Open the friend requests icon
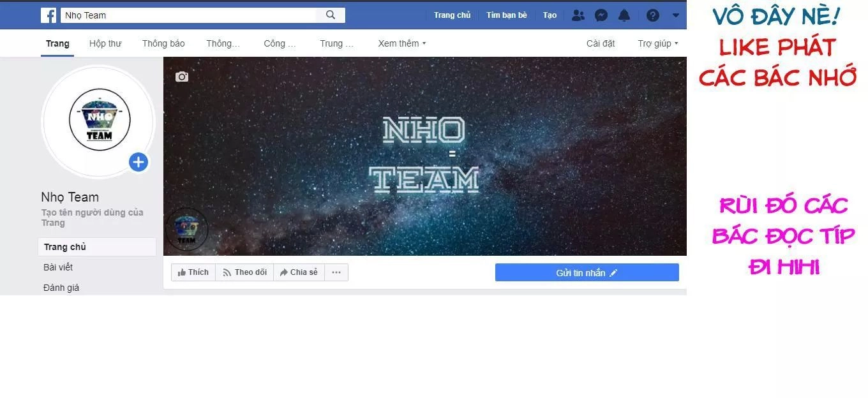 click(x=578, y=15)
